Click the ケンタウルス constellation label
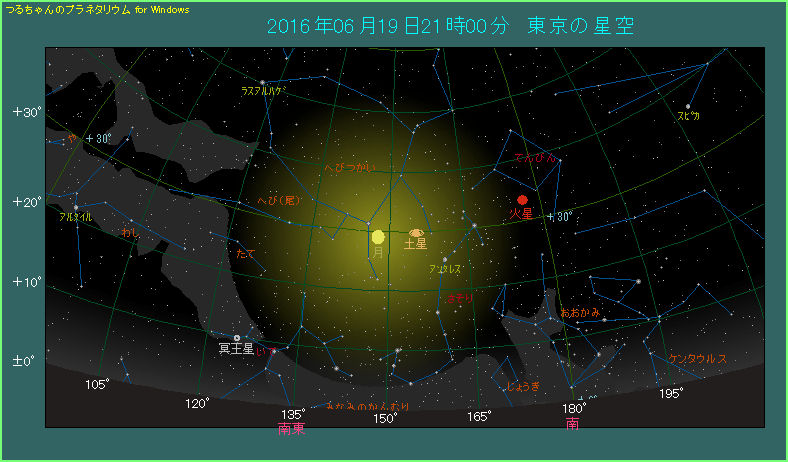 coord(697,358)
